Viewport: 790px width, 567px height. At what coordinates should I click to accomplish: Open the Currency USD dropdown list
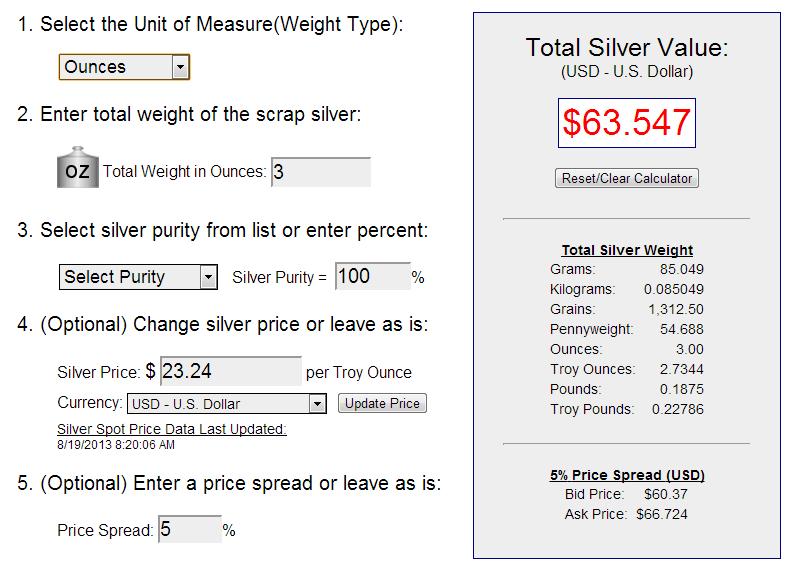click(x=227, y=404)
